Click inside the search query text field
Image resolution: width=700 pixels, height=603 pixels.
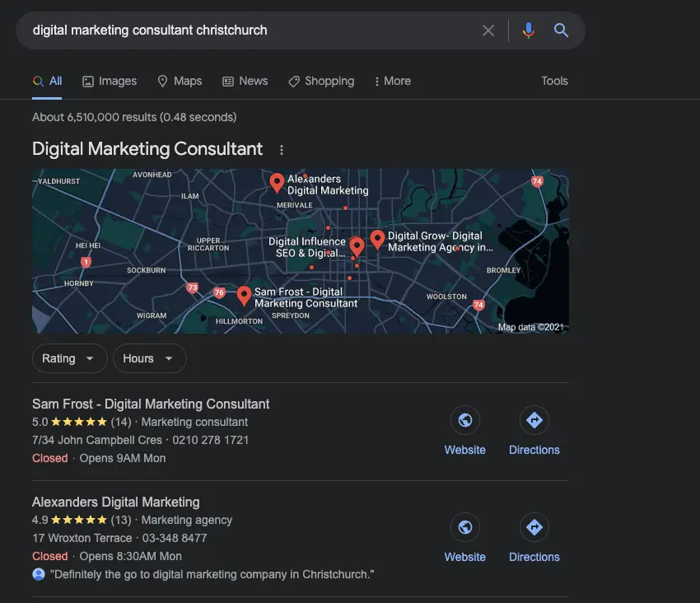(247, 30)
